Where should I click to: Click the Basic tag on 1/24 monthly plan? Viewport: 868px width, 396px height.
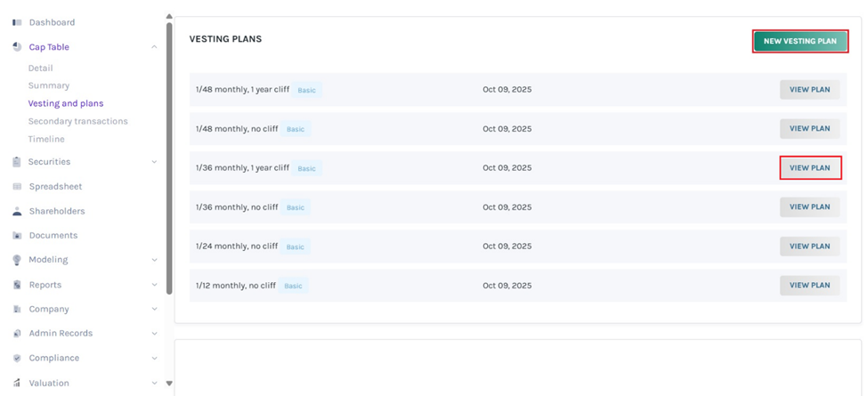pyautogui.click(x=295, y=246)
